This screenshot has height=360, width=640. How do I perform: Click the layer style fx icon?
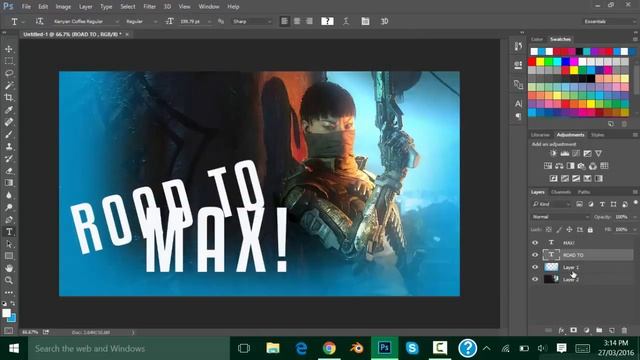click(x=561, y=330)
